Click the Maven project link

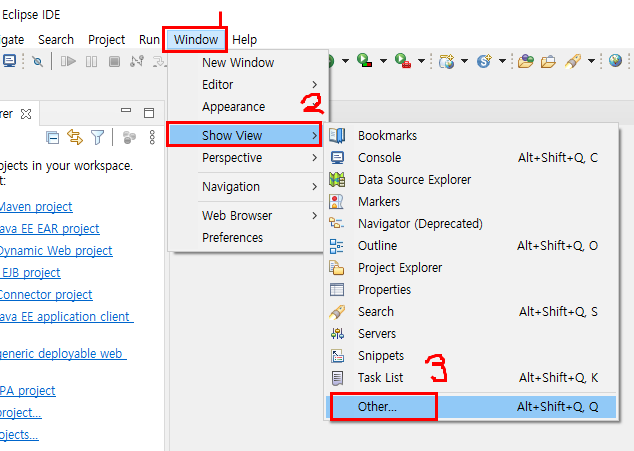(x=36, y=207)
